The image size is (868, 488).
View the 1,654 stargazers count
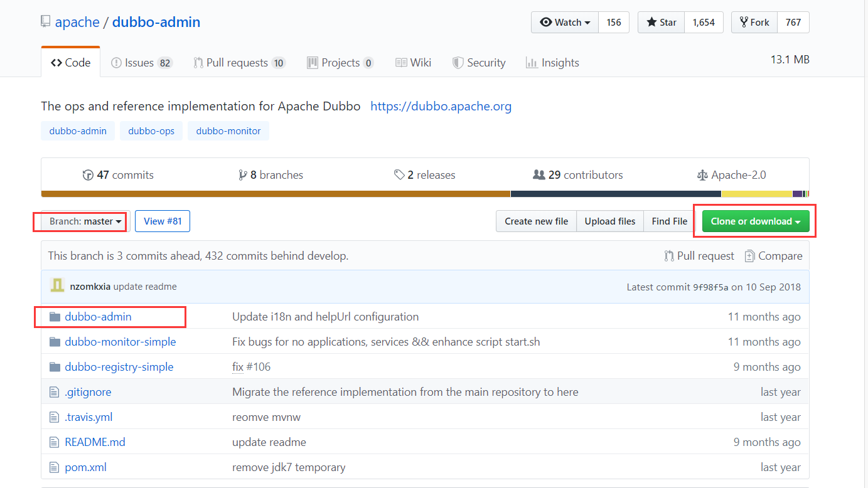[704, 22]
